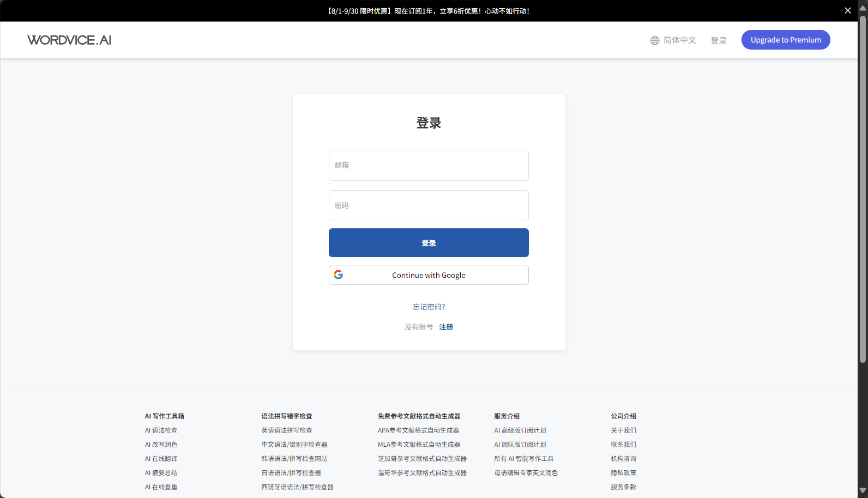
Task: Open 机构咨询 footer link
Action: point(623,459)
